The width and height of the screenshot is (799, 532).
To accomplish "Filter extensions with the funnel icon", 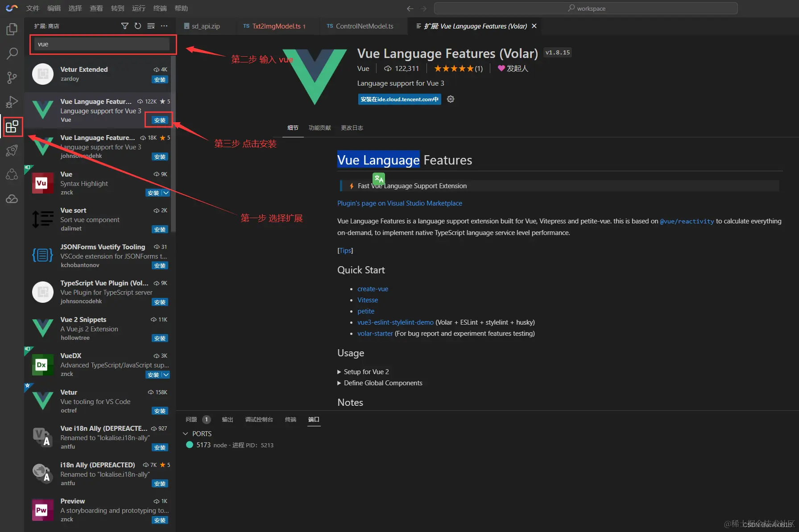I will click(125, 26).
